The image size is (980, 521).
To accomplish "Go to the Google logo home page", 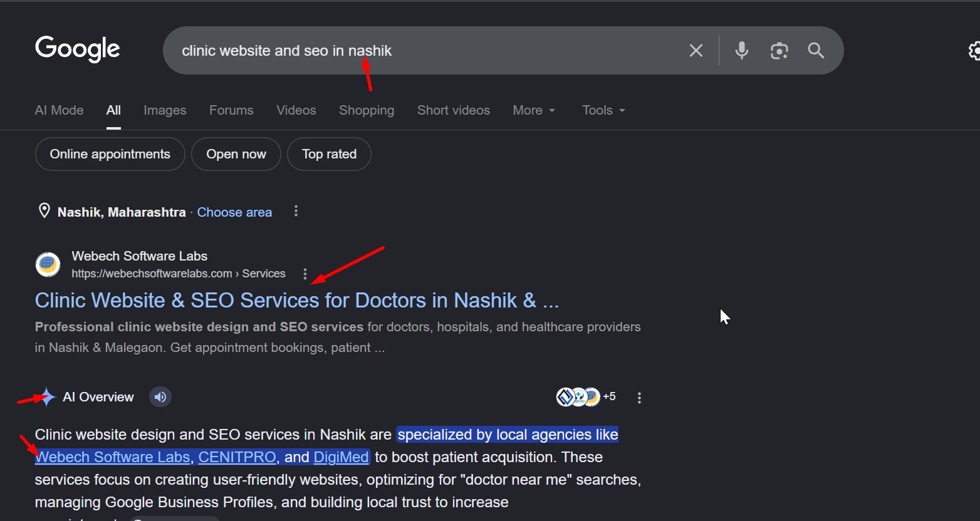I will (77, 49).
